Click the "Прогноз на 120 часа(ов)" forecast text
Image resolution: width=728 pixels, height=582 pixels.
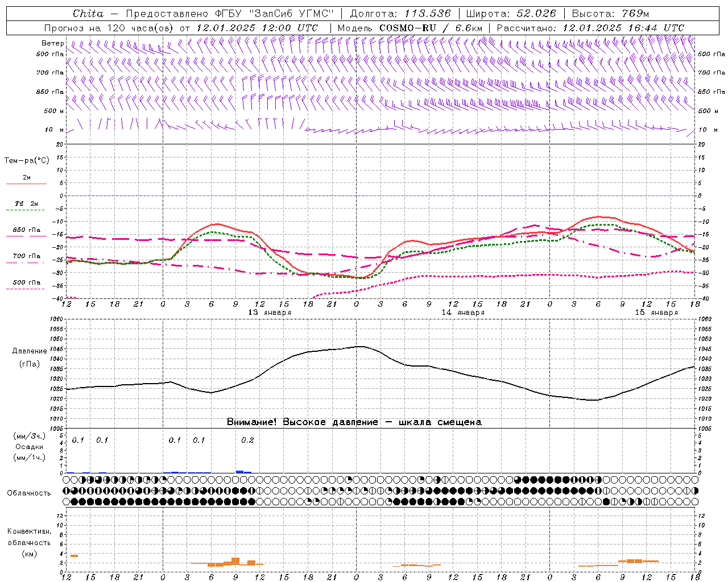pos(109,28)
